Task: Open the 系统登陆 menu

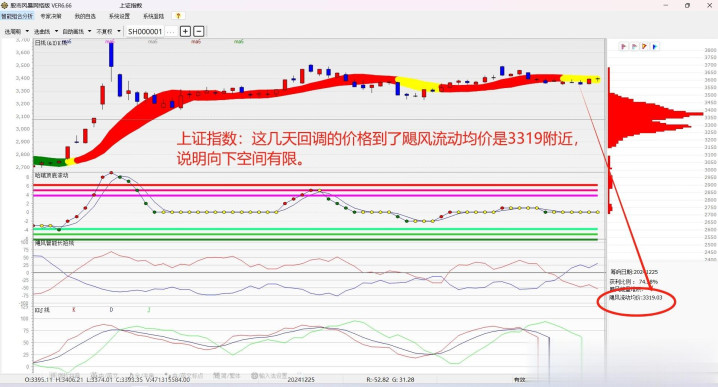Action: [x=153, y=16]
